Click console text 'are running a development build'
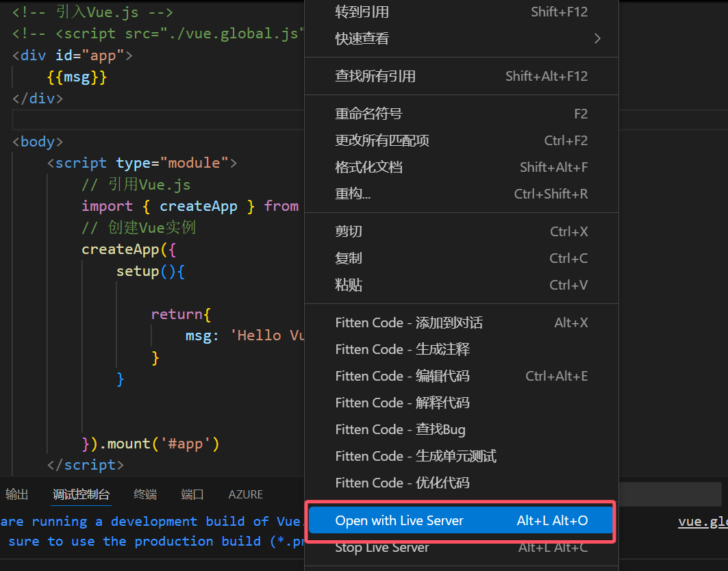728x571 pixels. click(152, 521)
